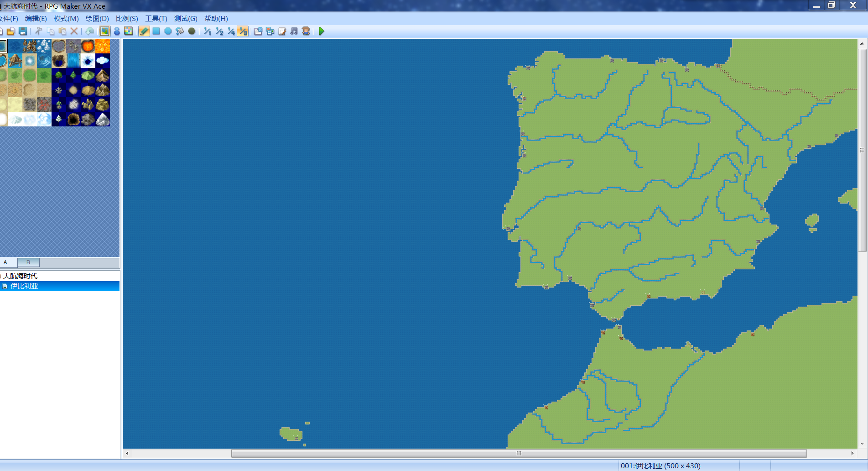Open the 比例(S) menu

(x=127, y=19)
